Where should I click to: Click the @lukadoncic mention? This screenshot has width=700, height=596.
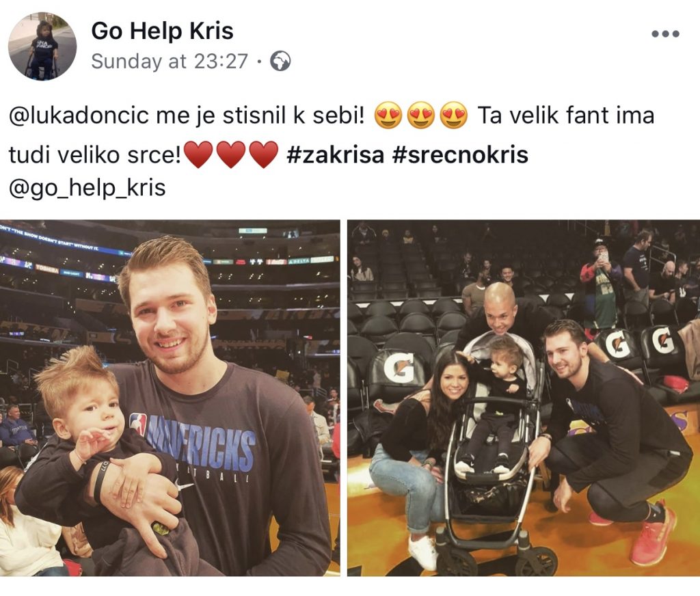point(79,116)
